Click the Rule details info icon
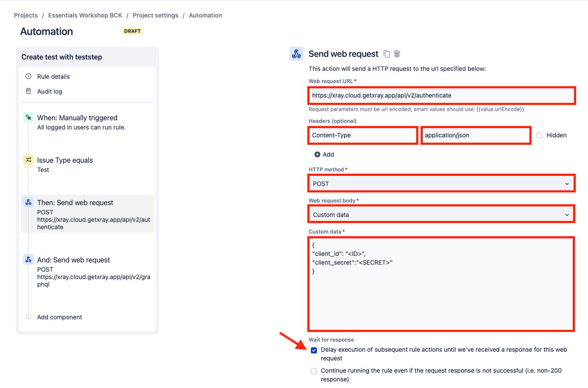588x388 pixels. [x=28, y=76]
